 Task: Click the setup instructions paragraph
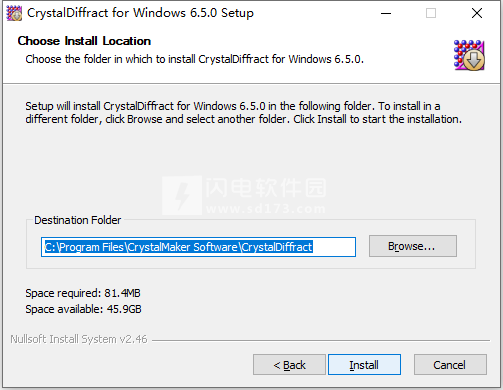tap(243, 113)
